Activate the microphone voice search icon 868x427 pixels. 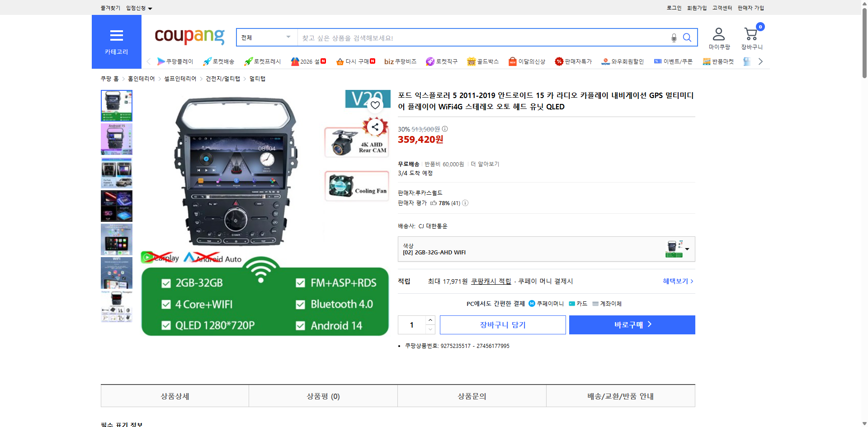[673, 38]
